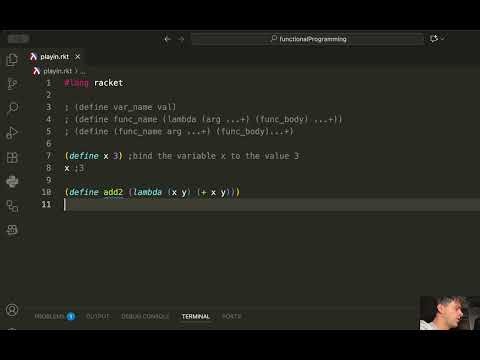480x360 pixels.
Task: Open the Run and Debug view
Action: pos(12,133)
